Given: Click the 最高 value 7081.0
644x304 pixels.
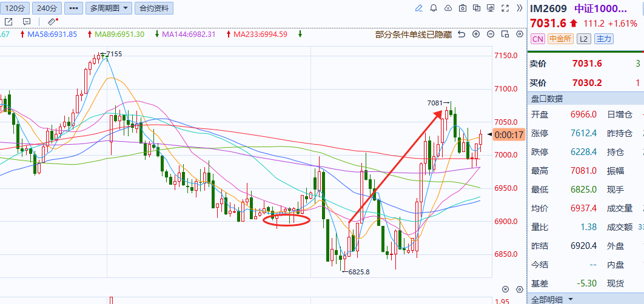Looking at the screenshot, I should point(583,171).
